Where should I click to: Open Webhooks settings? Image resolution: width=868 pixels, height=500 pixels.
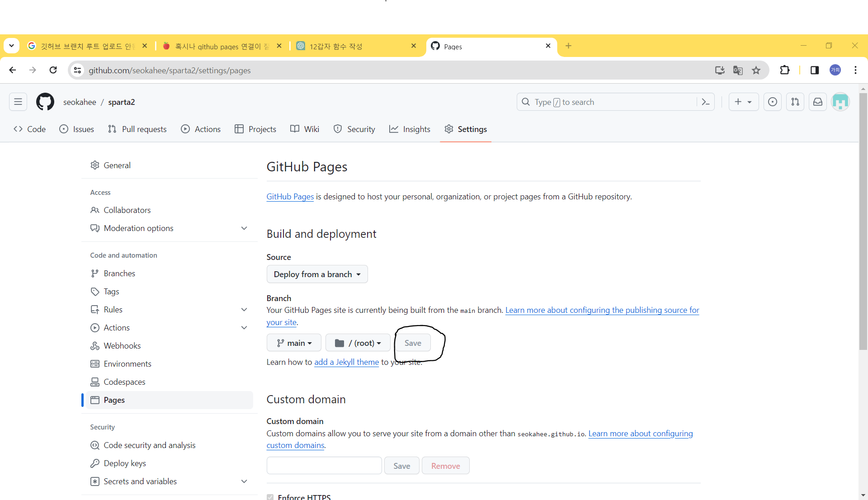point(170,346)
